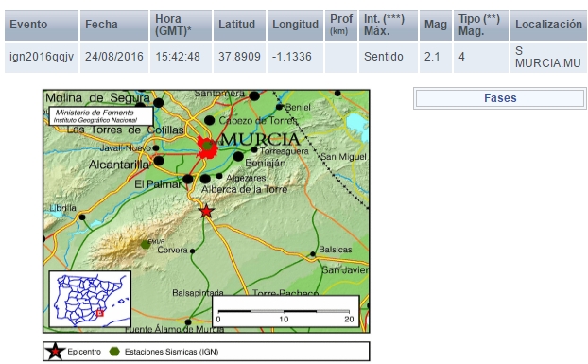Select the Latitud column header
The width and height of the screenshot is (588, 364).
click(239, 26)
